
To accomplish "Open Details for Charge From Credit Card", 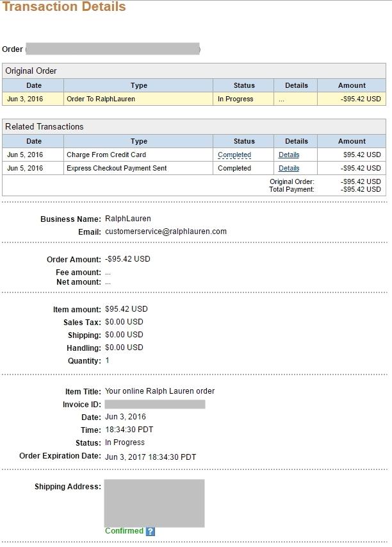I will tap(288, 155).
